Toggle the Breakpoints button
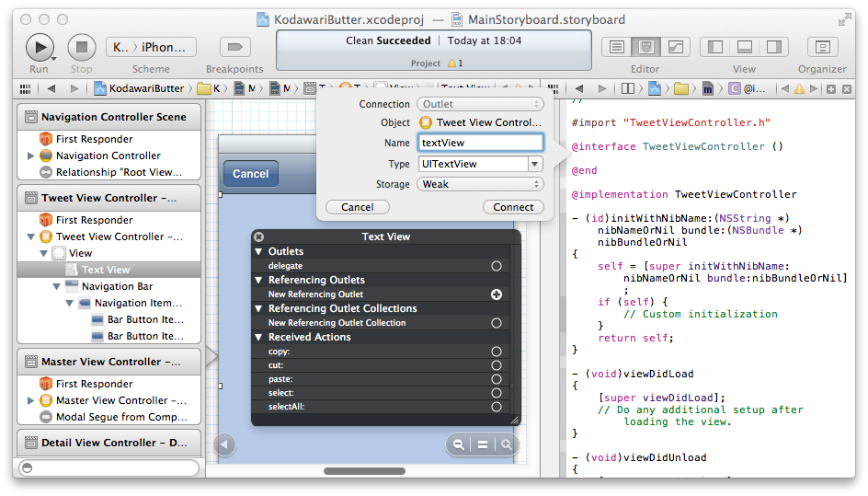 point(234,47)
